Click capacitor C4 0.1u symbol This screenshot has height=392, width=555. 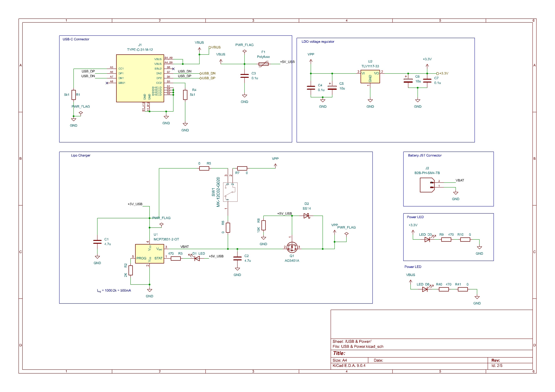click(x=311, y=88)
